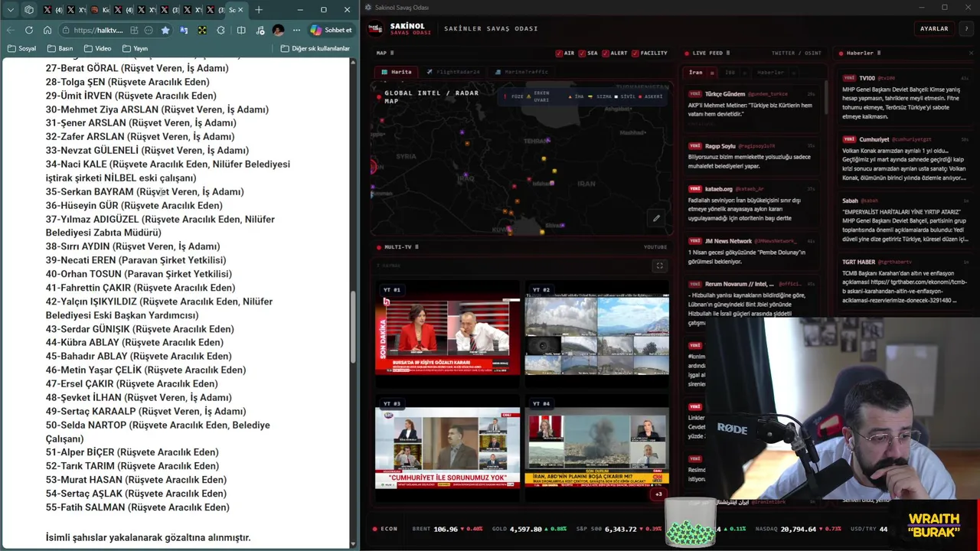The height and width of the screenshot is (551, 980).
Task: Open Copilot 'Sohbet et' button
Action: click(x=332, y=30)
